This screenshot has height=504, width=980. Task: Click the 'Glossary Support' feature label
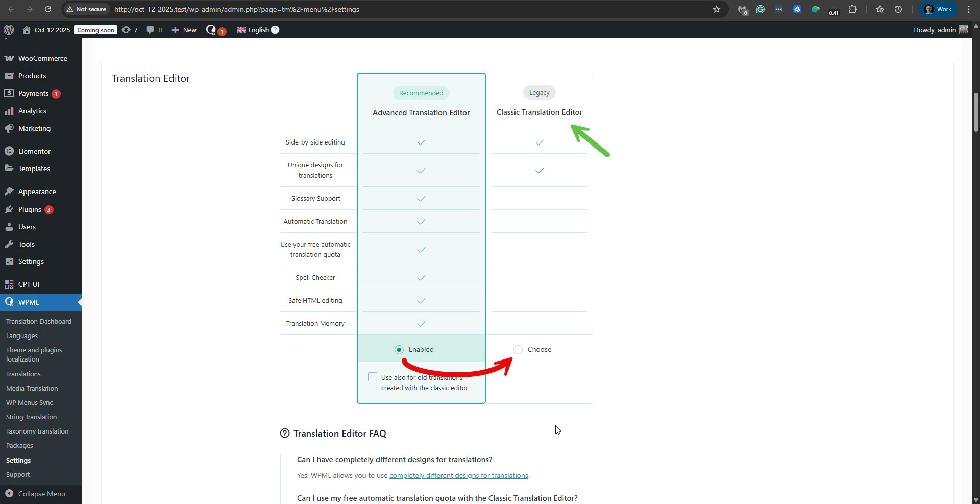[315, 198]
